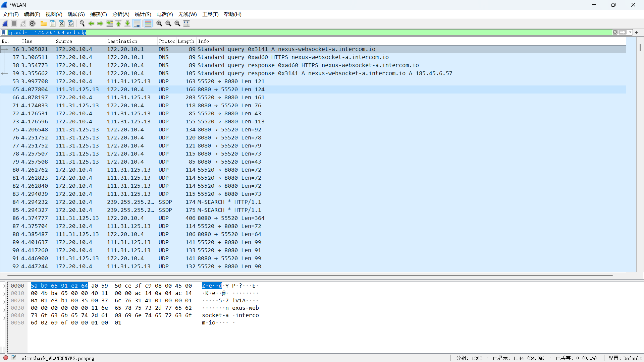The image size is (644, 362).
Task: Click the filter bookmark icon
Action: [4, 33]
